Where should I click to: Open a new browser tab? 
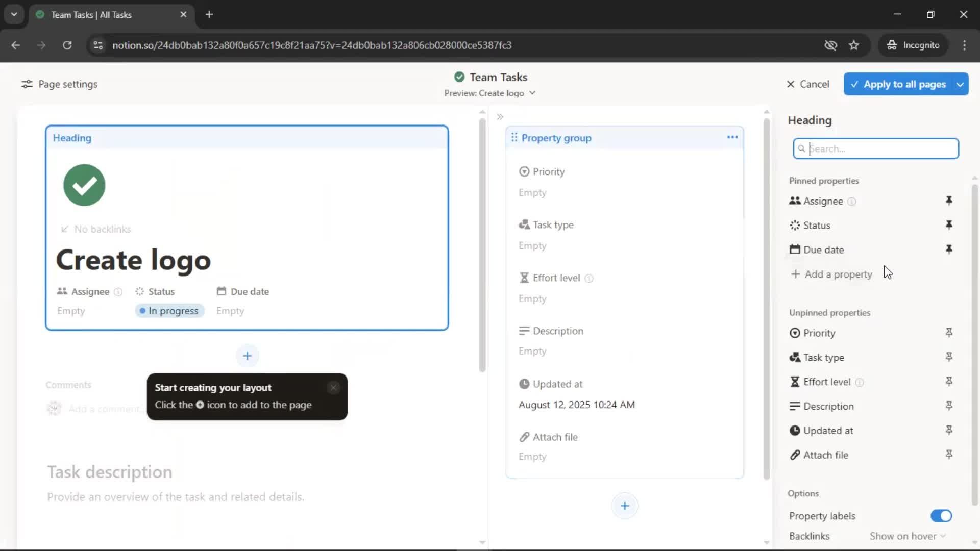(209, 14)
